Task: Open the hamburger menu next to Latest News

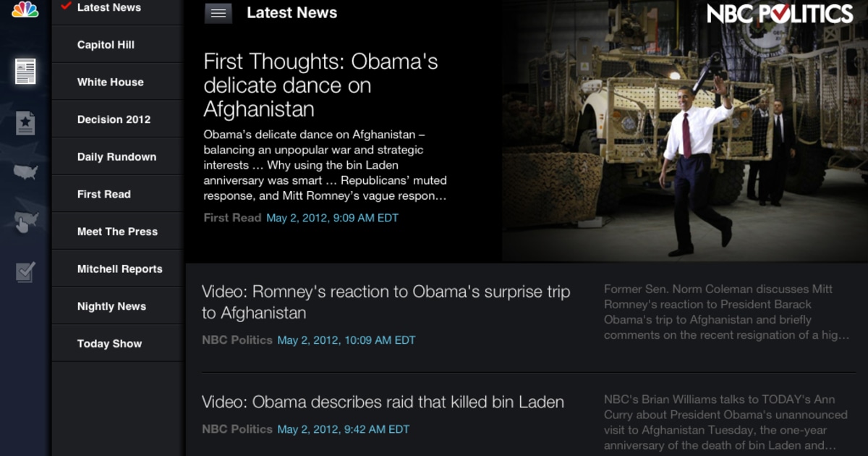Action: [218, 13]
